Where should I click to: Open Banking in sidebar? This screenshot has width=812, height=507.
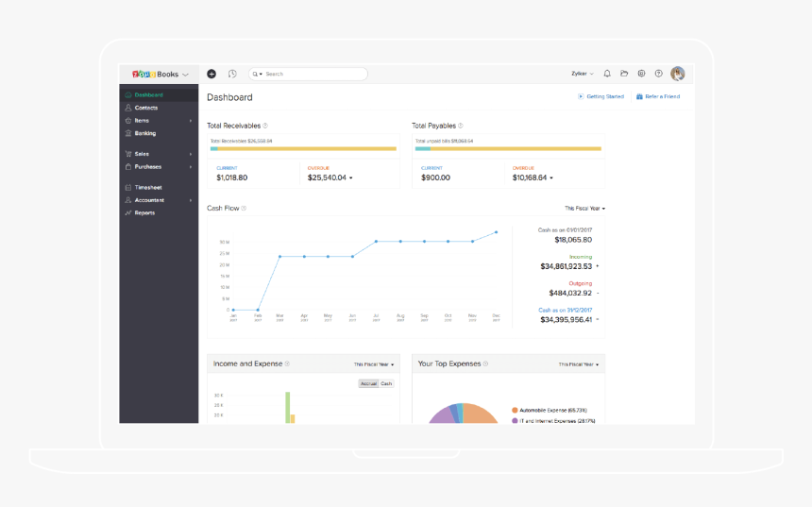[159, 133]
